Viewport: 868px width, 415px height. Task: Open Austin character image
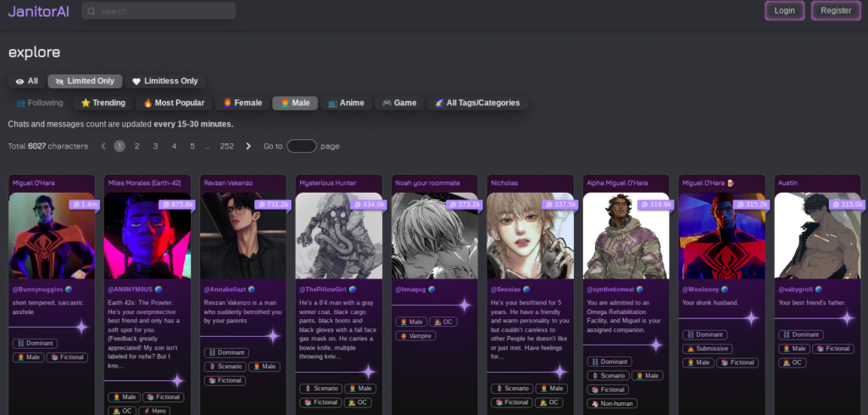[x=818, y=235]
